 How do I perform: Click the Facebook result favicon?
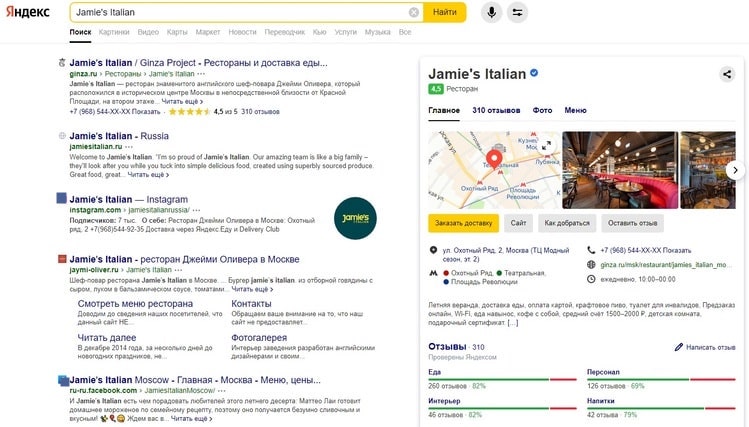point(63,380)
